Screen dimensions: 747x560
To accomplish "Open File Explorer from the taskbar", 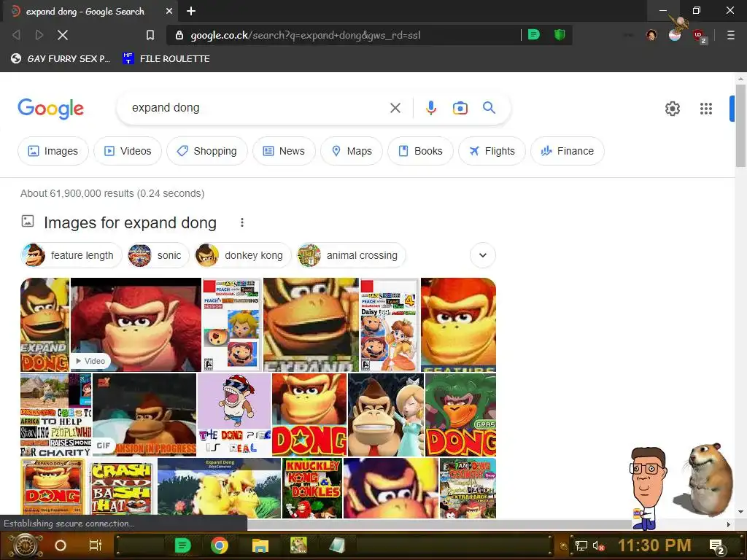I will click(260, 545).
